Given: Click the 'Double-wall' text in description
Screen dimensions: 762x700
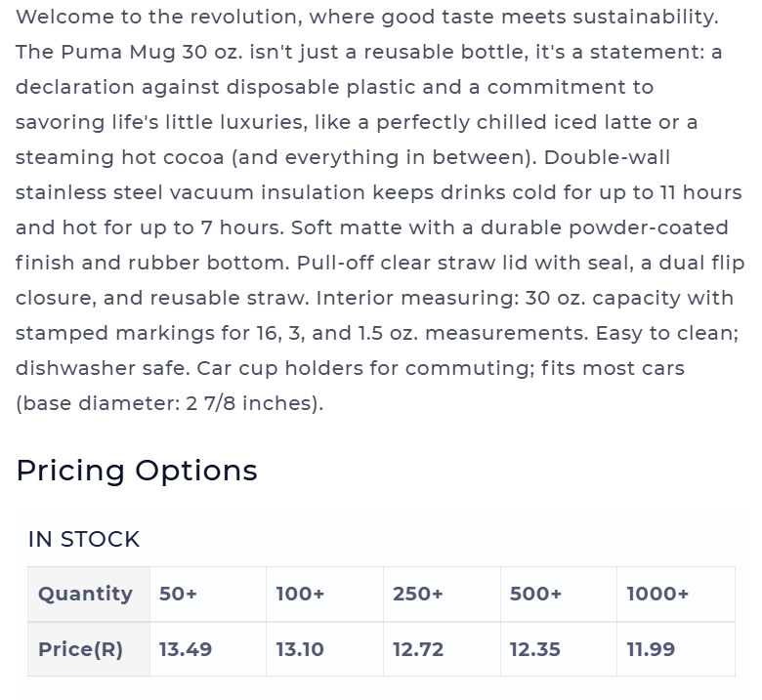Looking at the screenshot, I should click(x=607, y=157).
